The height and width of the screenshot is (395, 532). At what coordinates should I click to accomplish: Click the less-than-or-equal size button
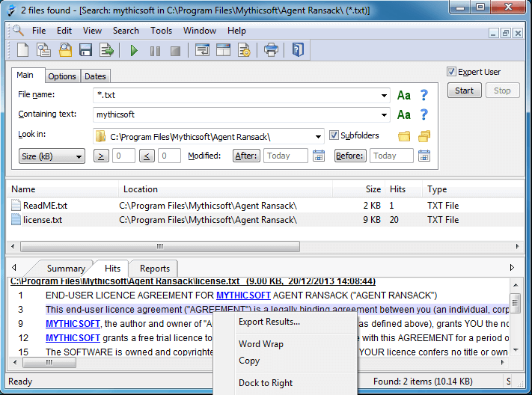pyautogui.click(x=147, y=156)
